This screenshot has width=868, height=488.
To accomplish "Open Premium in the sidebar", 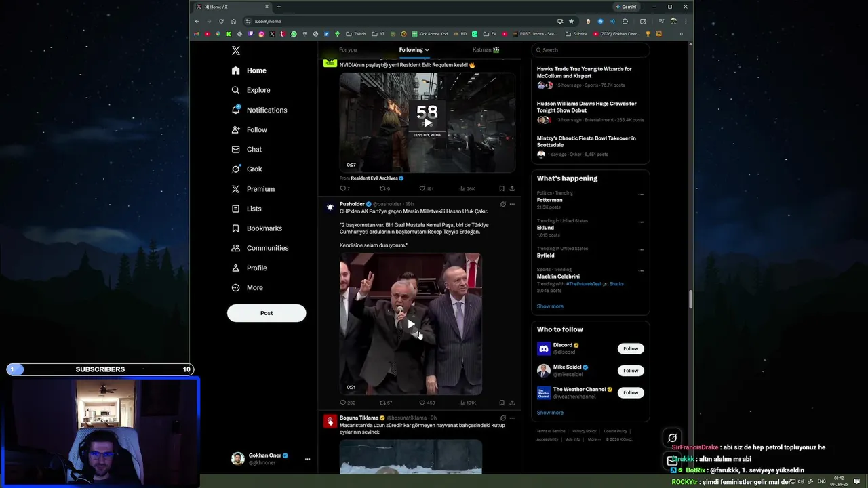I will tap(253, 189).
